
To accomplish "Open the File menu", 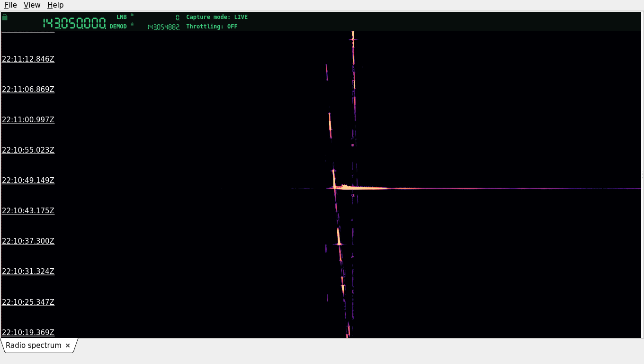I will 10,5.
